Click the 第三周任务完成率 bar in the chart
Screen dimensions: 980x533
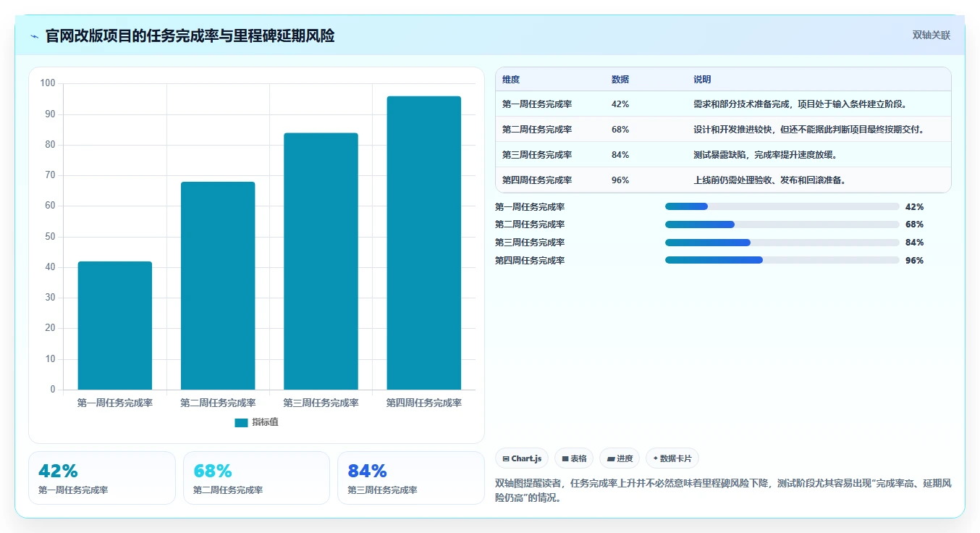coord(321,261)
